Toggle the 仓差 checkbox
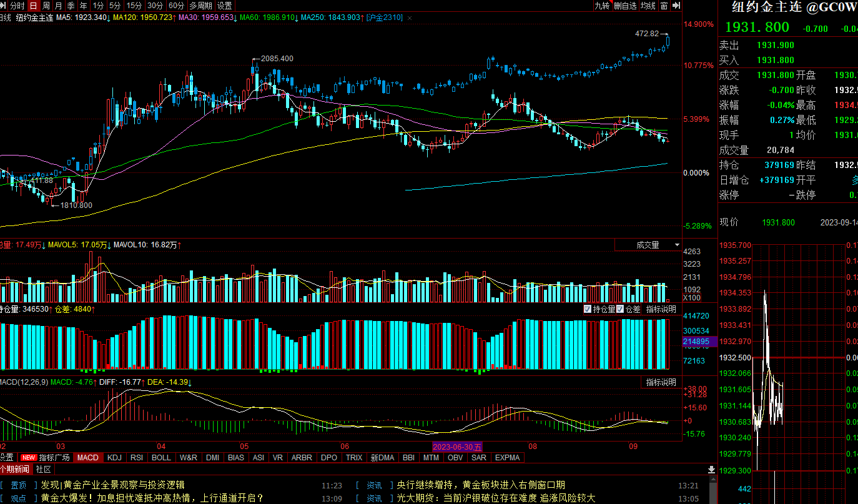 (x=620, y=309)
